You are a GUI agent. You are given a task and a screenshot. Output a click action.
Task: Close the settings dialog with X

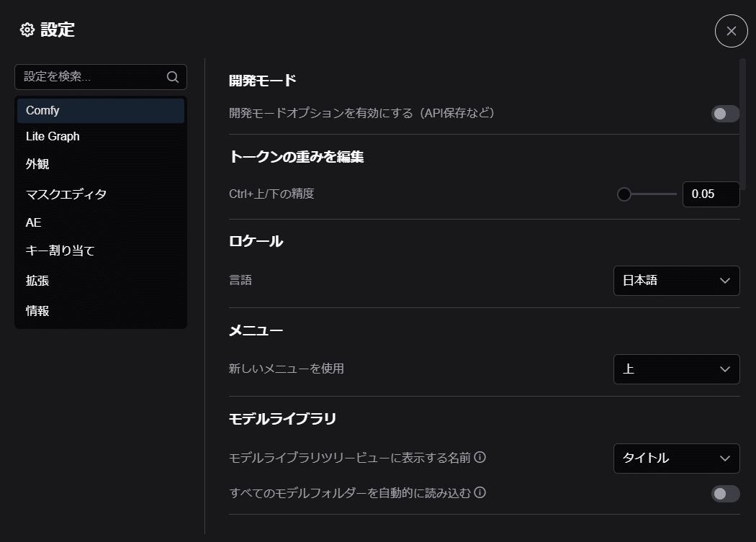(x=731, y=31)
